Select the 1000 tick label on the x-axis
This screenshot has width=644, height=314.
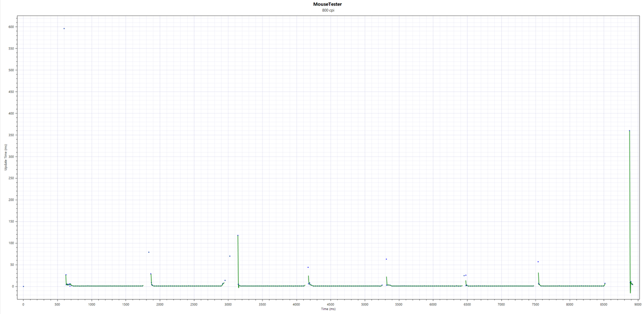coord(91,304)
